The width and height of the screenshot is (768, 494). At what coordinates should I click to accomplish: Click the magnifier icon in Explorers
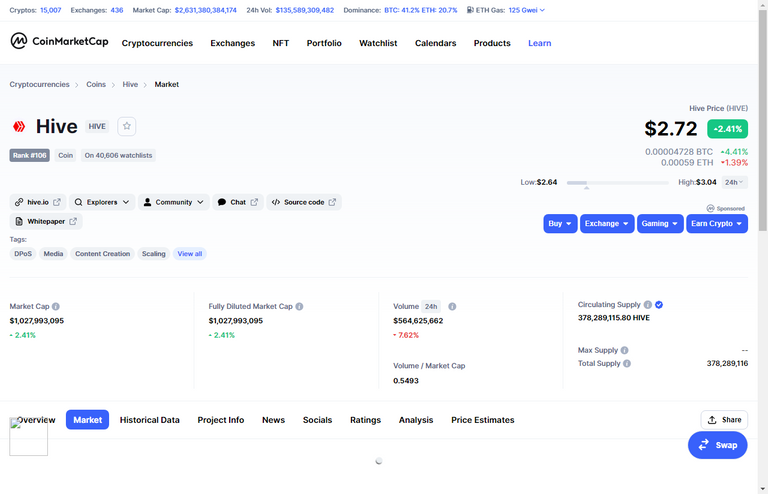(x=78, y=202)
